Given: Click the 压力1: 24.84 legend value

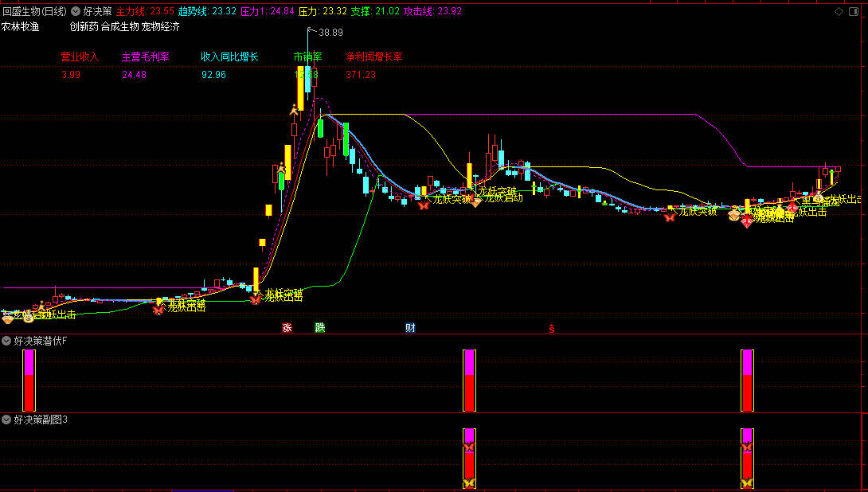Looking at the screenshot, I should coord(267,11).
